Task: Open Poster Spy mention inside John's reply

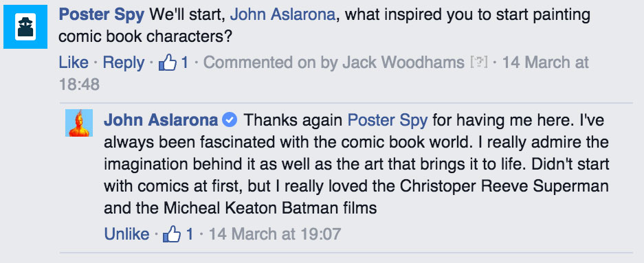Action: [388, 120]
